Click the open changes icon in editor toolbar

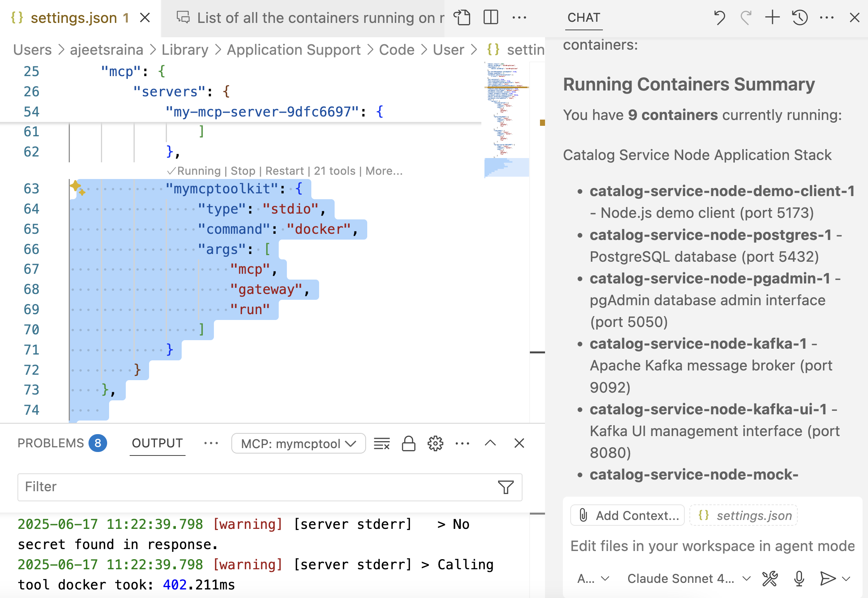click(462, 17)
